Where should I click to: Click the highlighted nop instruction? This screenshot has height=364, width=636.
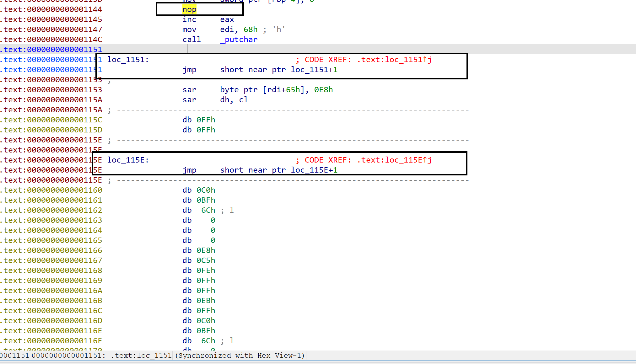(189, 9)
